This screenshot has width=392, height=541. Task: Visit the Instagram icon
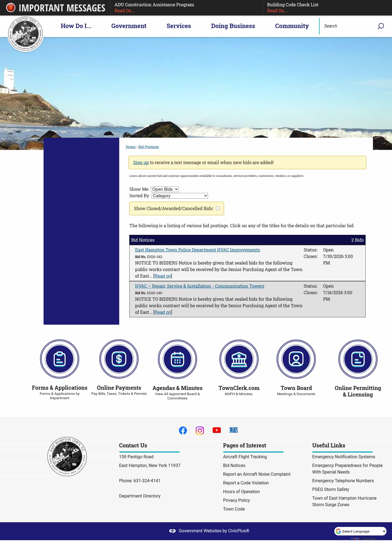pos(200,430)
